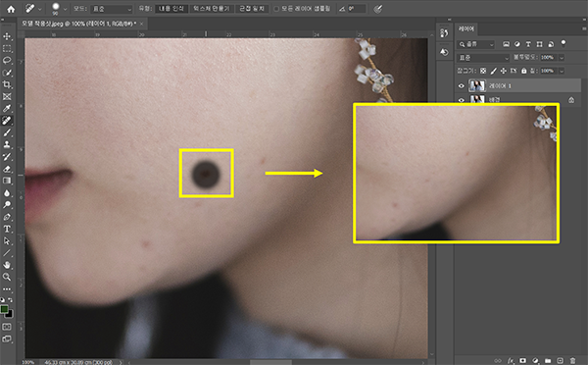Open the Edit Toolbar three-dots menu

click(7, 289)
